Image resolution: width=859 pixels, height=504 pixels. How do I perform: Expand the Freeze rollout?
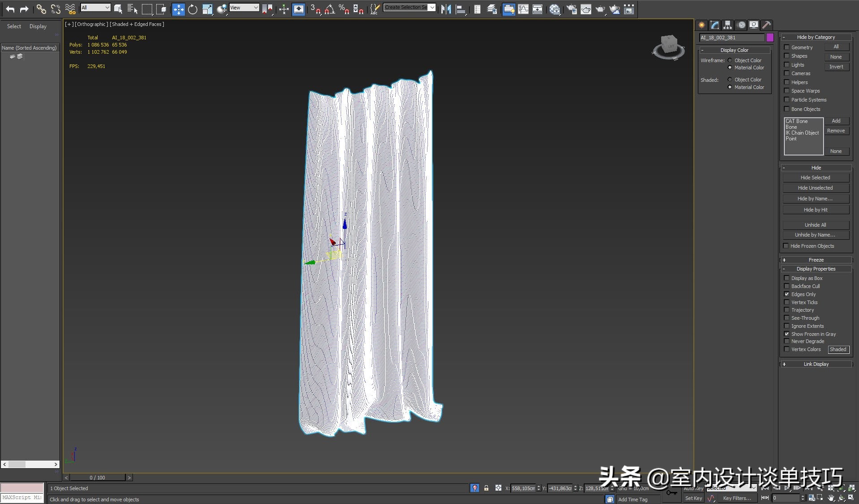coord(816,260)
